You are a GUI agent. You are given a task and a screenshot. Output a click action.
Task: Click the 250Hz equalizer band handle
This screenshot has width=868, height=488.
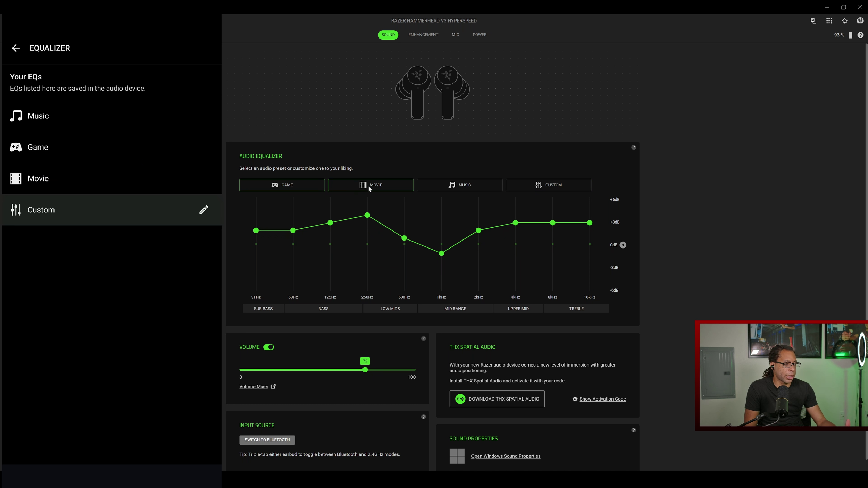[367, 215]
